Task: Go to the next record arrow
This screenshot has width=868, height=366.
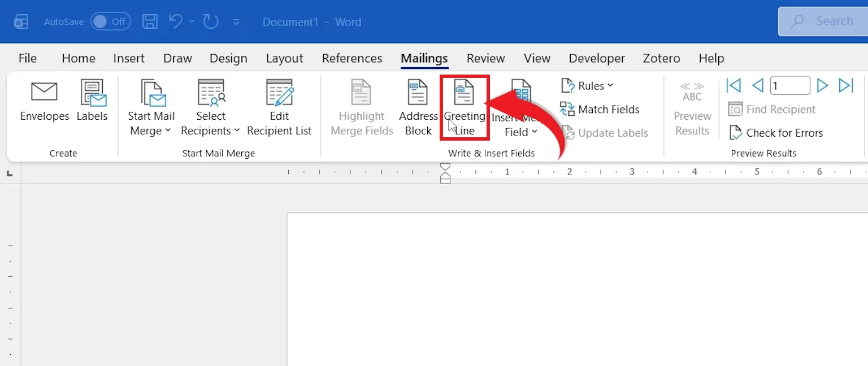Action: [x=823, y=86]
